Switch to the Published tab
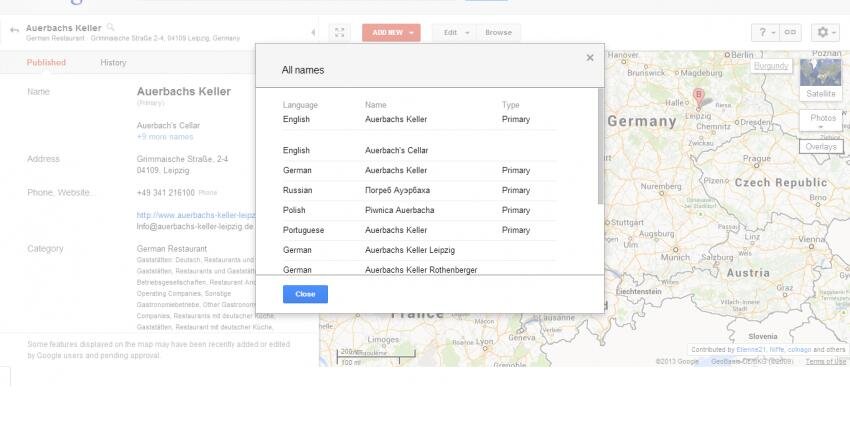This screenshot has height=431, width=850. pyautogui.click(x=46, y=62)
